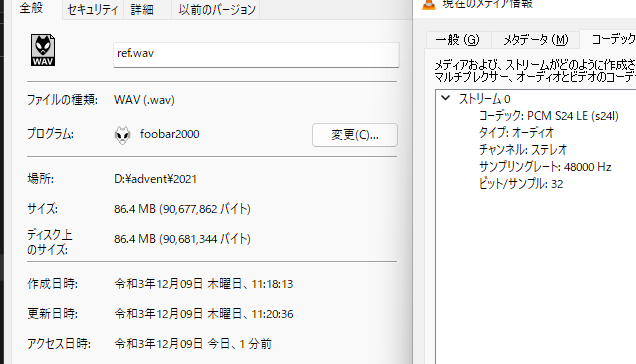Select the ビット/サンプル: 32 row
Viewport: 636px width, 364px height.
click(x=521, y=184)
